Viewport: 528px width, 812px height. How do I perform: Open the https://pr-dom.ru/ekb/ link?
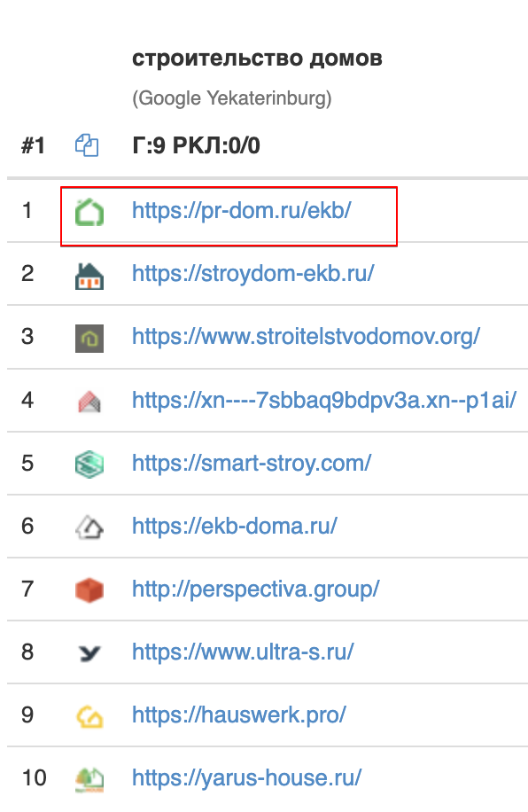click(242, 211)
